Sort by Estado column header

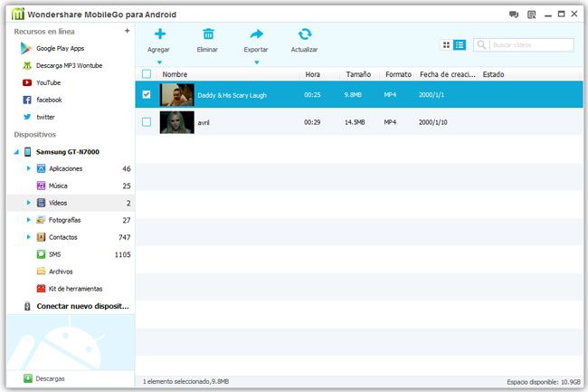tap(493, 74)
